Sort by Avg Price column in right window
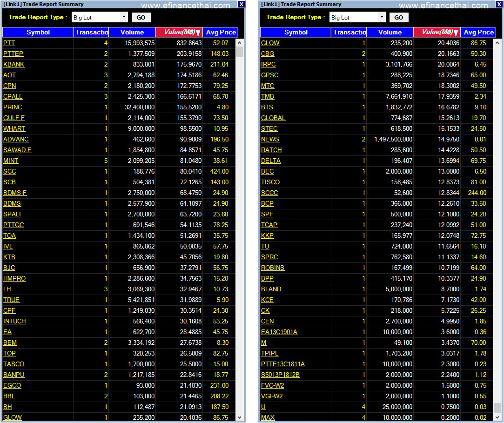Viewport: 504px width, 423px height. pos(478,32)
